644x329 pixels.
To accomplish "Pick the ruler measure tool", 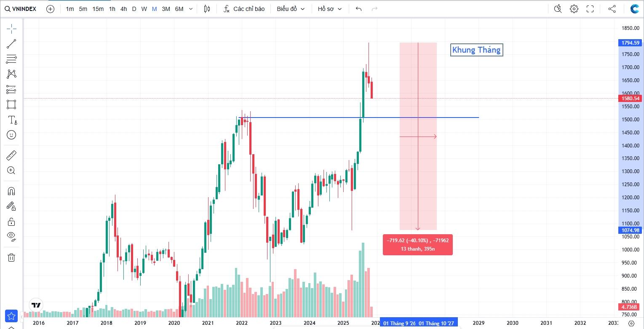I will 11,155.
